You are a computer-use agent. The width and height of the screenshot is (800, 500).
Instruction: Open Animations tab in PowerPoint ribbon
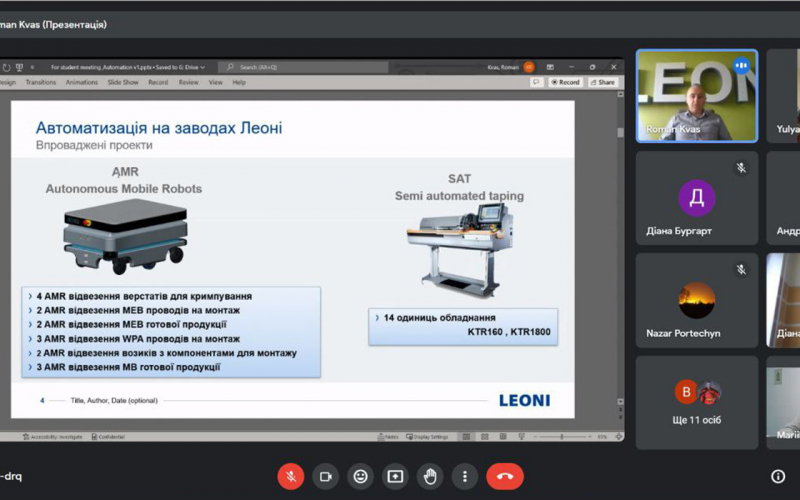(x=82, y=82)
